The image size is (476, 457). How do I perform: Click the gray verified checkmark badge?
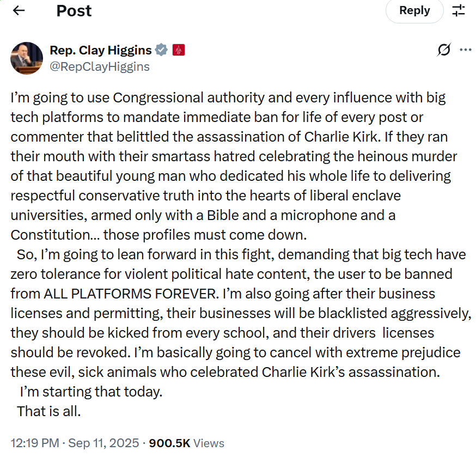[x=161, y=50]
